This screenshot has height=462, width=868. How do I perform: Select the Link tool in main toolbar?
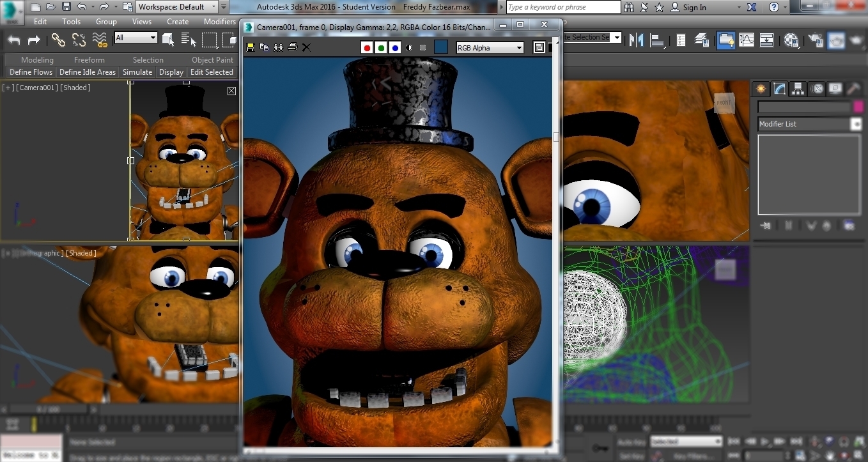[58, 40]
